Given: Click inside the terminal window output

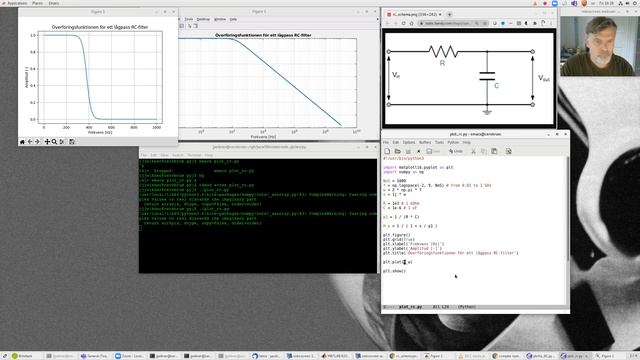Looking at the screenshot, I should click(x=258, y=216).
